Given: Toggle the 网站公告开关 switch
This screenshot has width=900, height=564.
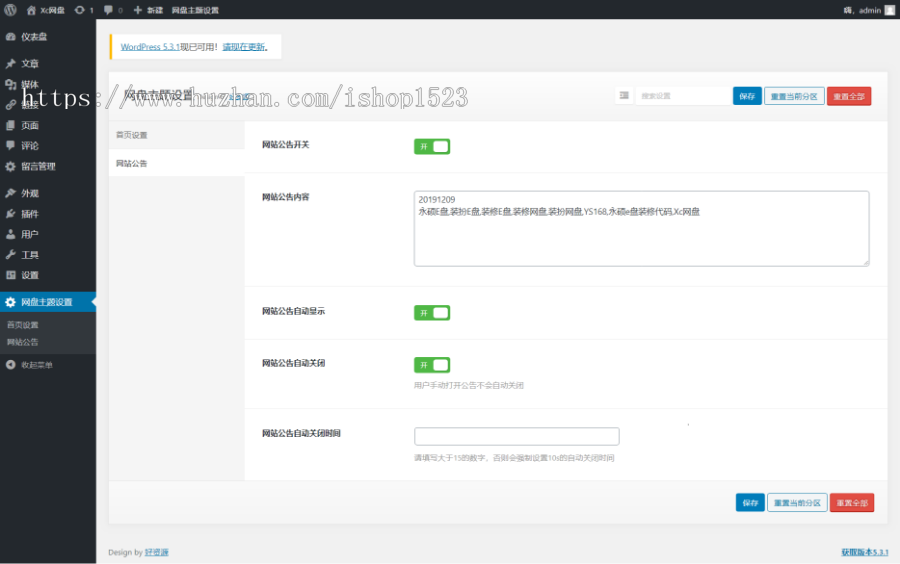Looking at the screenshot, I should click(x=432, y=146).
